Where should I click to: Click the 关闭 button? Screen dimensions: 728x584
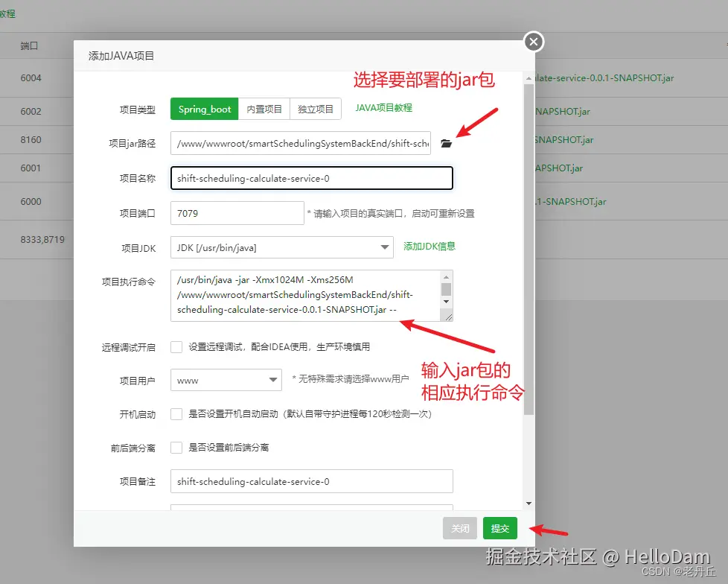point(459,528)
